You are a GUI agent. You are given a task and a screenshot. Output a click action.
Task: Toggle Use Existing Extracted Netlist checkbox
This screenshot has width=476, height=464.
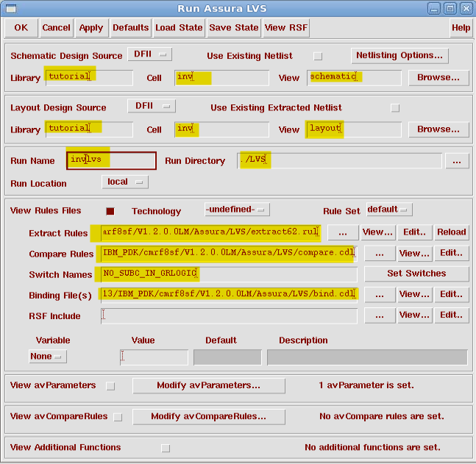pos(395,107)
